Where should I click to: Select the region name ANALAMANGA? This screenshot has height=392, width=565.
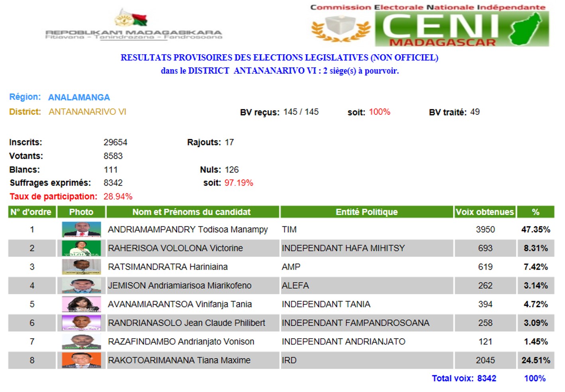click(x=79, y=98)
